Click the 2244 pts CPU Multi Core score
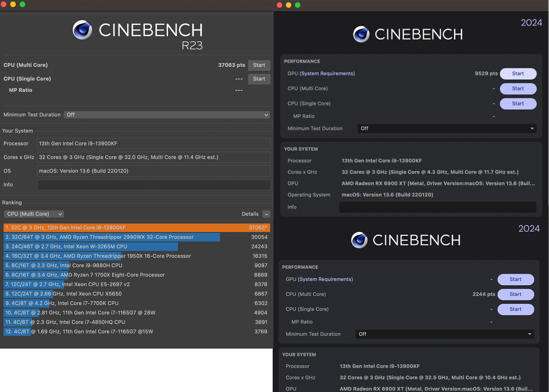549x392 pixels. pos(484,294)
